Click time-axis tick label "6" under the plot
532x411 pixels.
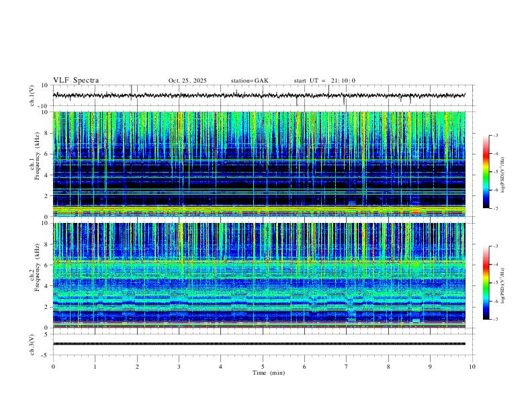pyautogui.click(x=304, y=367)
